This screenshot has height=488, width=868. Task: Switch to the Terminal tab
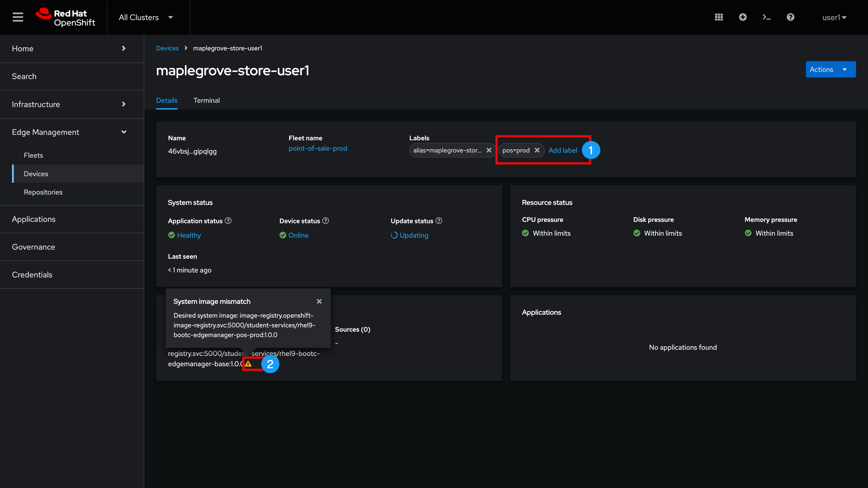206,100
